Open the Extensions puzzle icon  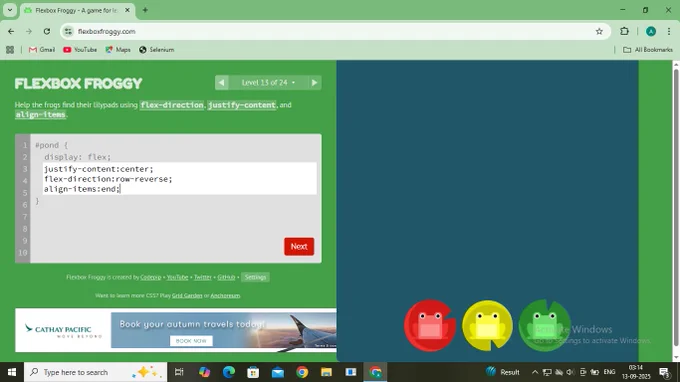[624, 31]
